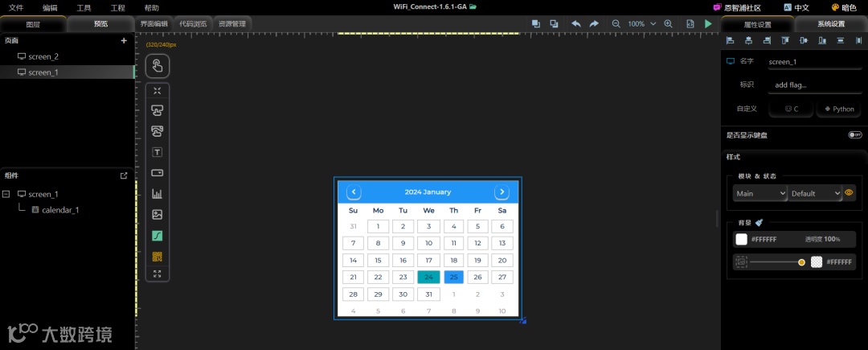This screenshot has height=350, width=868.
Task: Click the expand arrows icon in widget toolbar
Action: point(158,274)
